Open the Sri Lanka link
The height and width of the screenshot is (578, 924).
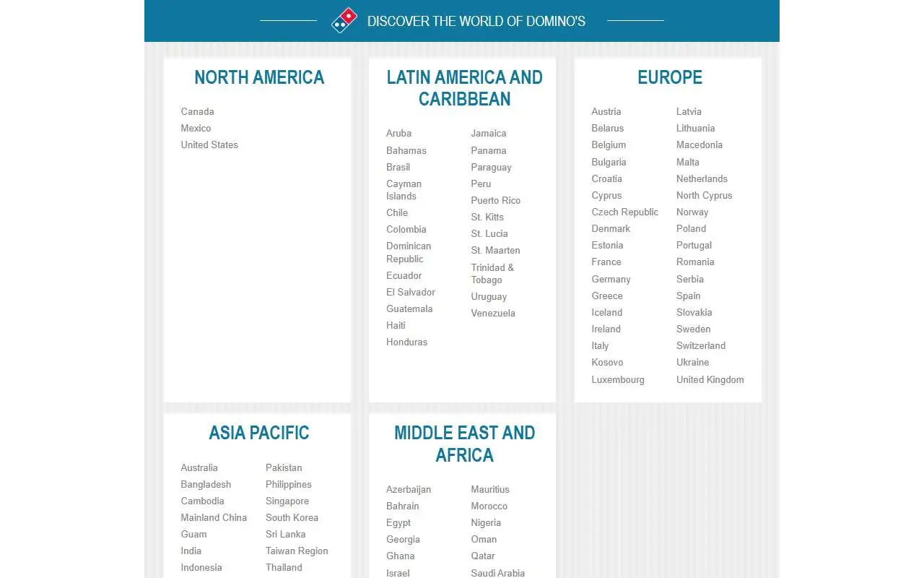(x=285, y=534)
